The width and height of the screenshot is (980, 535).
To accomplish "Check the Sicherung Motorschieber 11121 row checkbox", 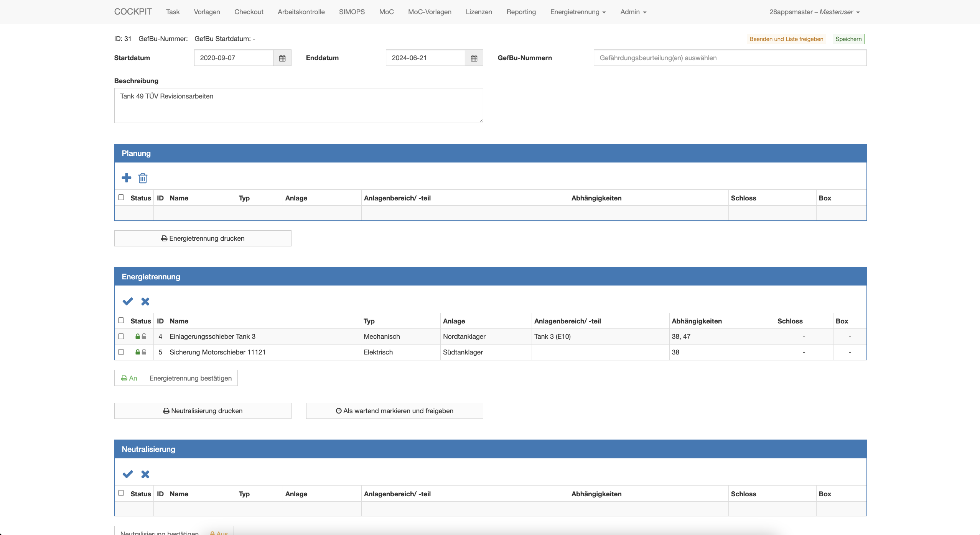I will coord(121,352).
